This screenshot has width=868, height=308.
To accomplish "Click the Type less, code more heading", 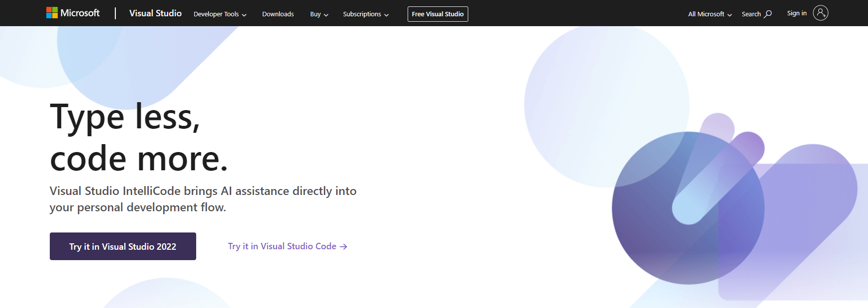I will click(x=139, y=137).
